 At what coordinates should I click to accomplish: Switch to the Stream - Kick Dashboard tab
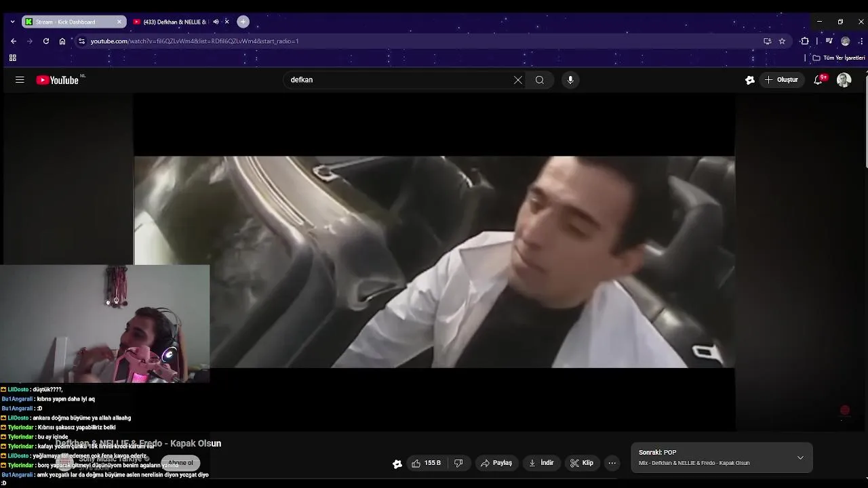[x=73, y=22]
